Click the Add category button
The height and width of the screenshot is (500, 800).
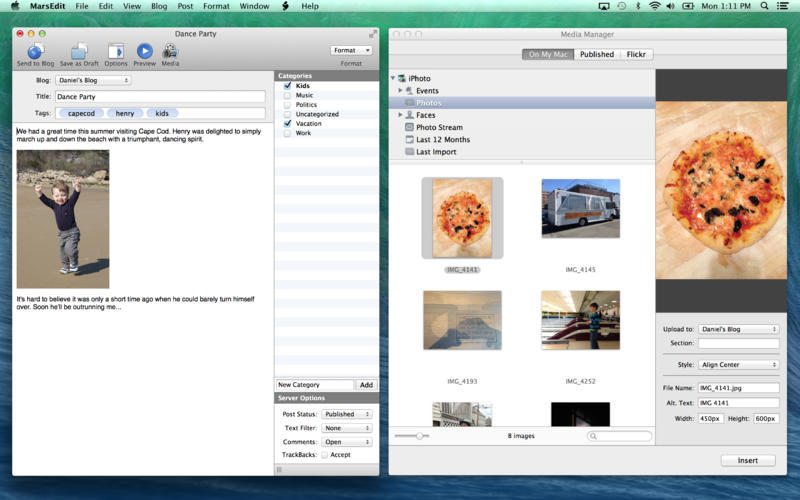point(366,385)
